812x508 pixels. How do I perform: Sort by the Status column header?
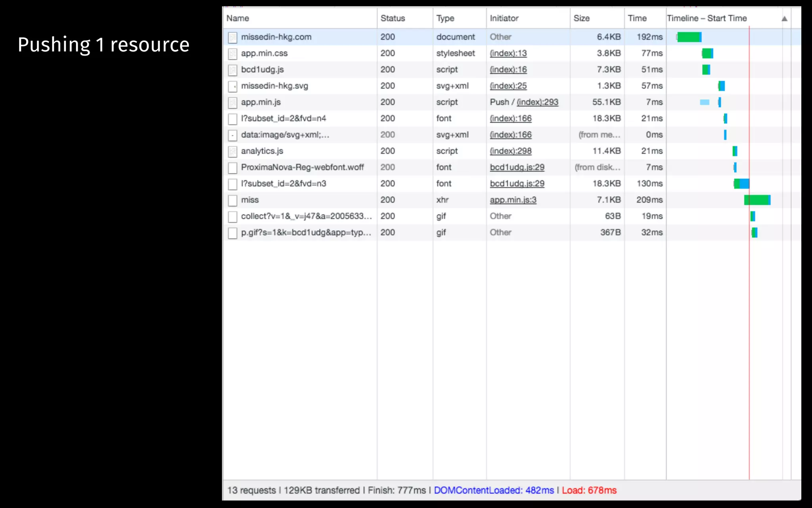point(405,18)
